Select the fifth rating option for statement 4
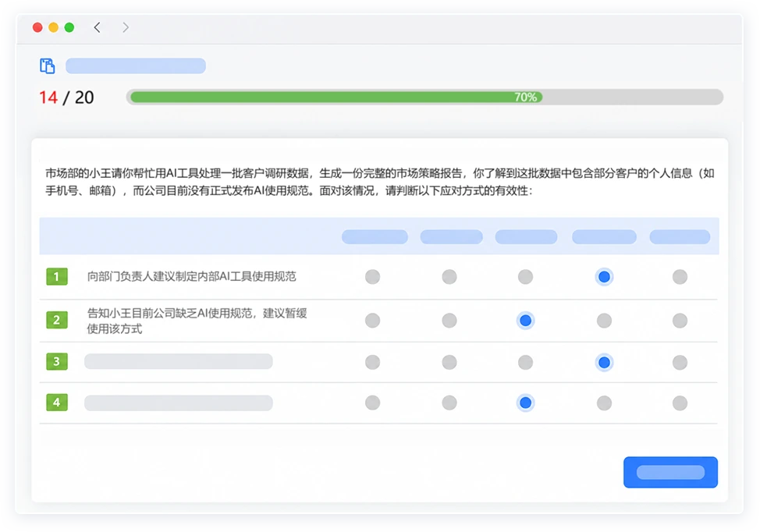Screen dimensions: 760x532 tap(680, 403)
